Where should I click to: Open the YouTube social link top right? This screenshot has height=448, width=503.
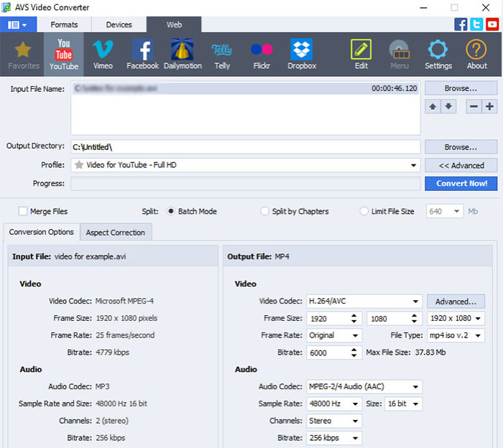pos(492,24)
